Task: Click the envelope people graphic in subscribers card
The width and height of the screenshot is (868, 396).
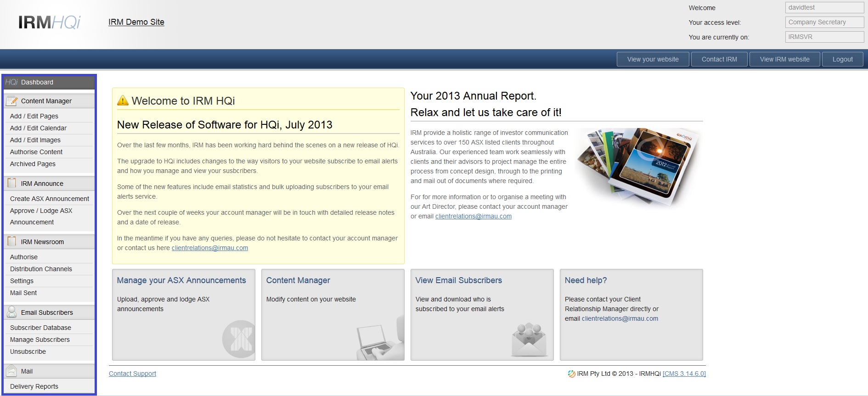Action: click(x=529, y=340)
